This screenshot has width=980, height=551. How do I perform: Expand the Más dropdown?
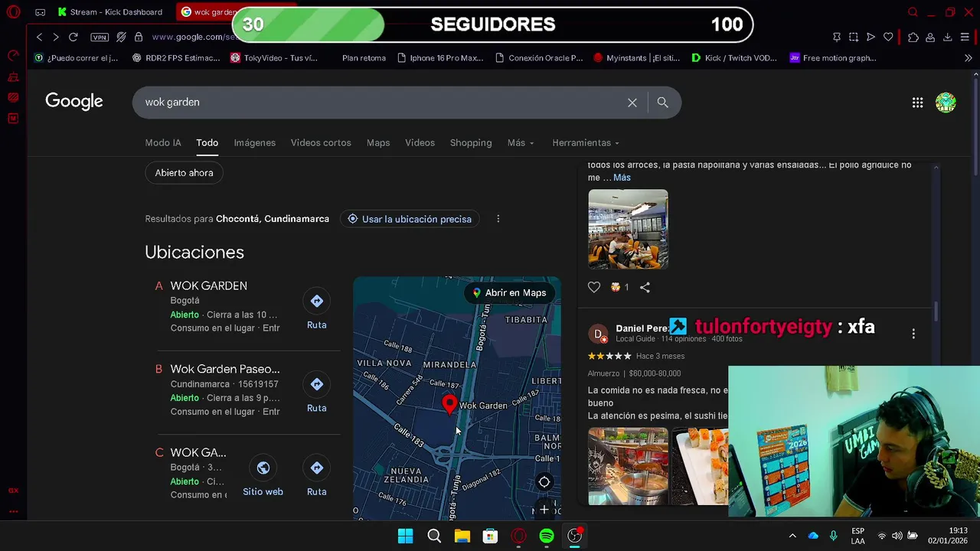(521, 143)
